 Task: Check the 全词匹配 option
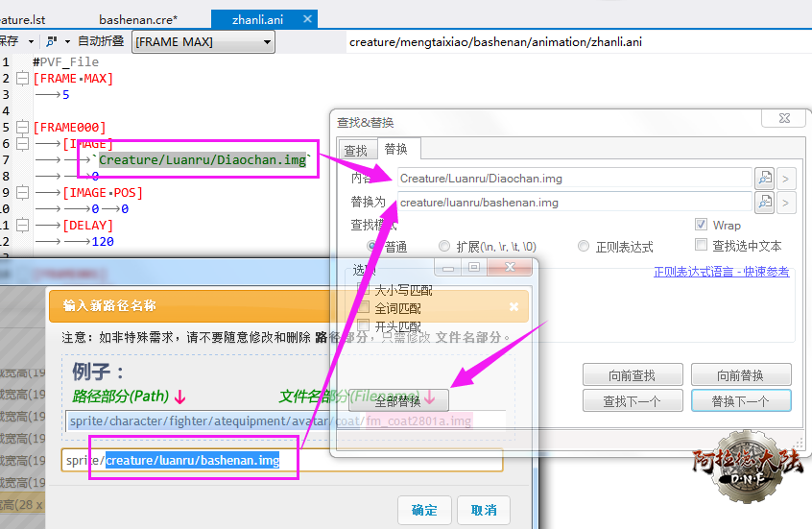(363, 308)
